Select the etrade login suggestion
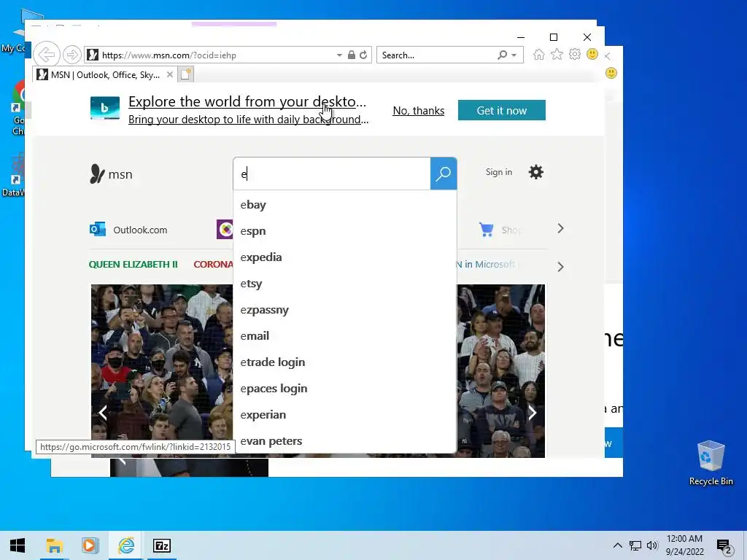Viewport: 747px width, 560px height. [x=344, y=362]
